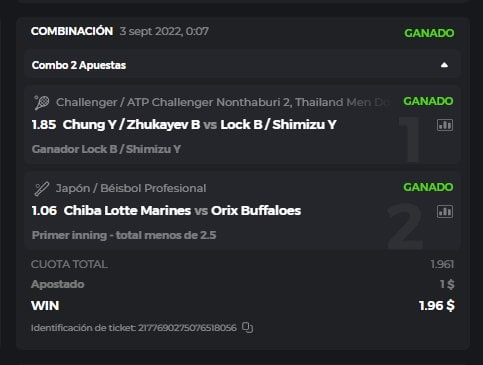The width and height of the screenshot is (483, 365).
Task: Click the WIN amount 1.96 $
Action: point(437,305)
